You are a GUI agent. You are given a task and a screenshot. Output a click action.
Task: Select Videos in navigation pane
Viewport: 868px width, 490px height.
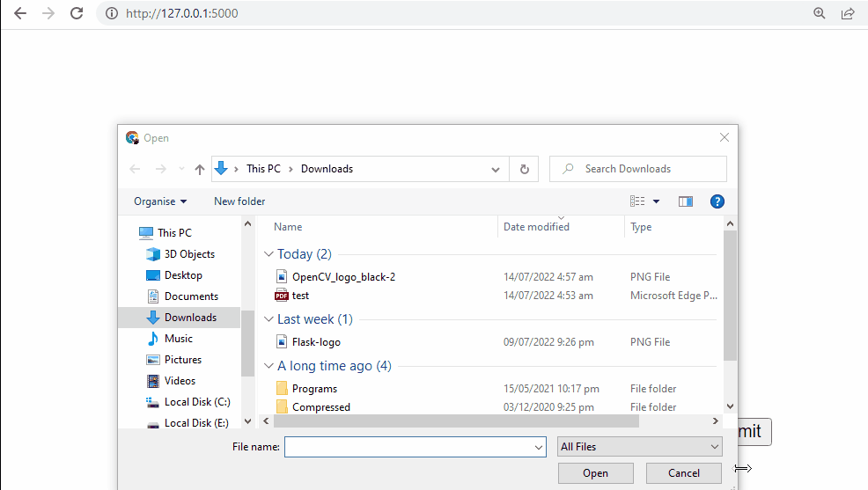(x=180, y=381)
